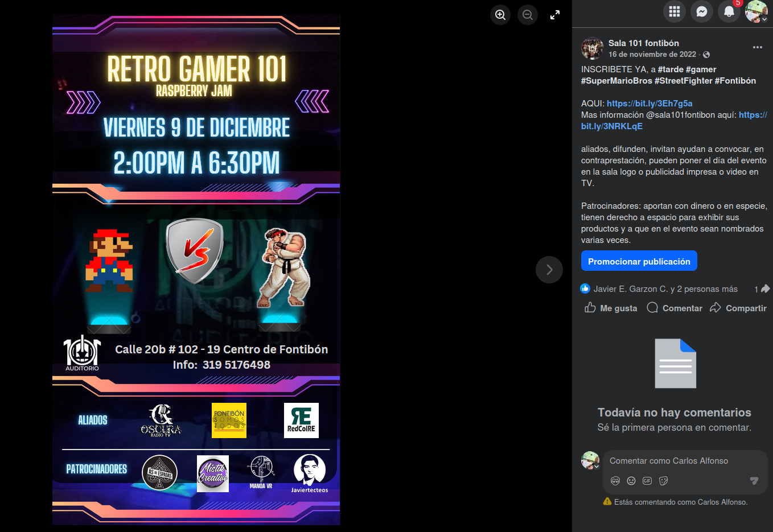
Task: Open Messenger chats
Action: (x=702, y=11)
